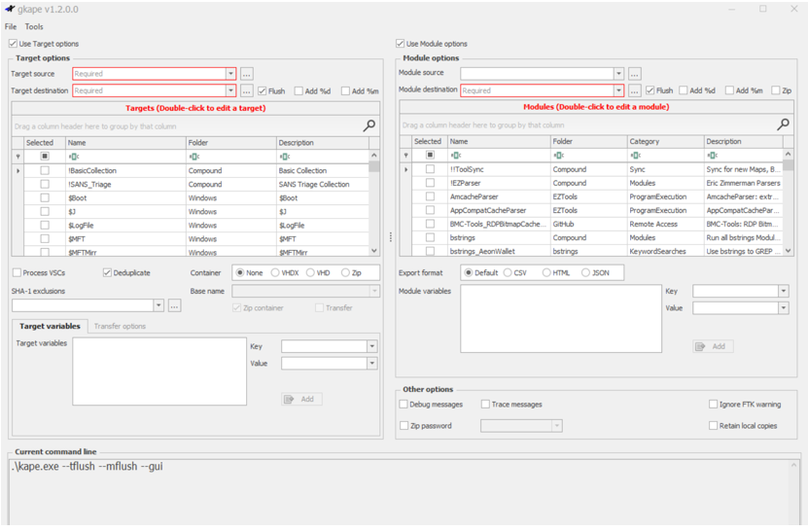The image size is (808, 532).
Task: Select HTML export format
Action: (x=546, y=272)
